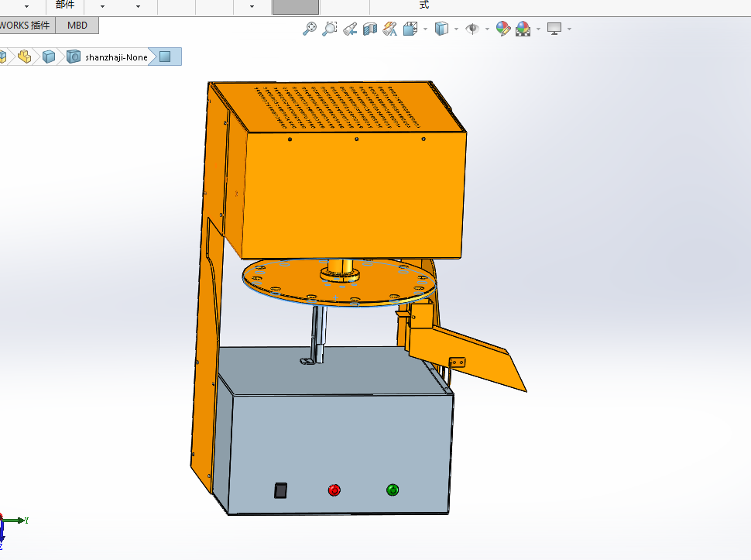Click the Apply Scene icon

(x=523, y=29)
